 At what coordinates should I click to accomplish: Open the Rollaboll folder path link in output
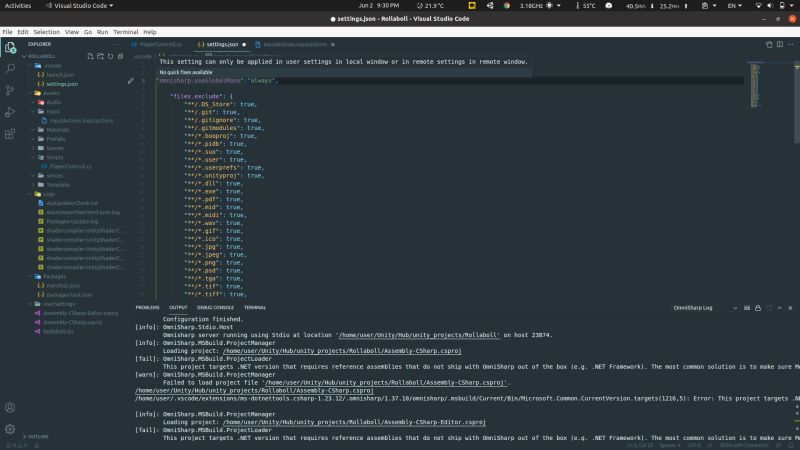418,335
